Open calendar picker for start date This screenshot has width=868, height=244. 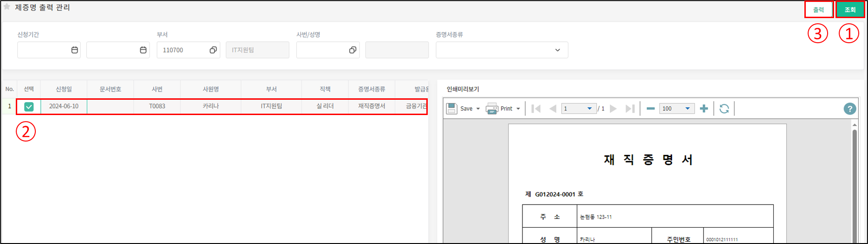(x=74, y=50)
